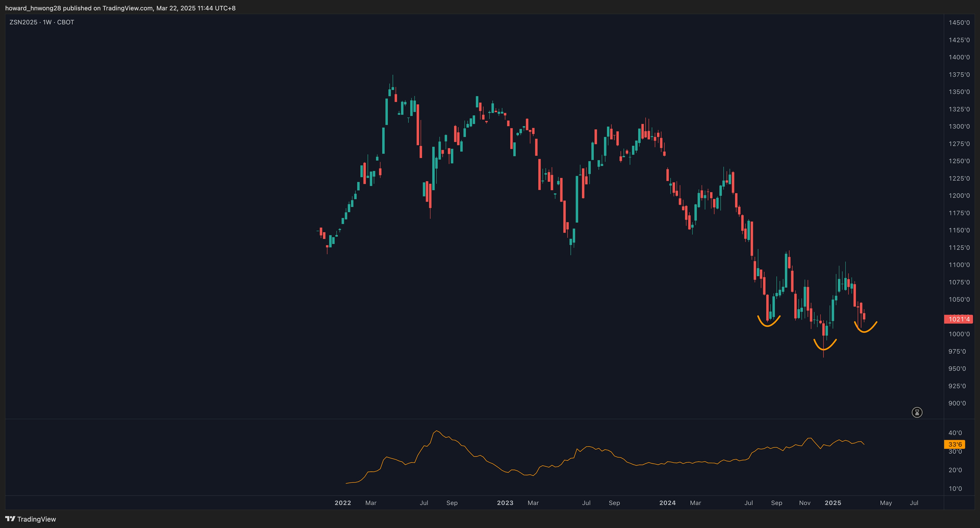
Task: Click the indicator line peak near Sep 2022
Action: (x=437, y=431)
